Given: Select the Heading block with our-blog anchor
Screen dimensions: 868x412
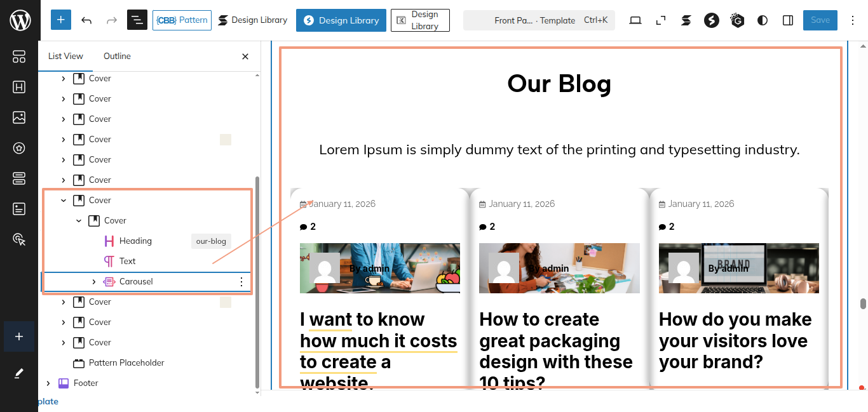Looking at the screenshot, I should [135, 241].
